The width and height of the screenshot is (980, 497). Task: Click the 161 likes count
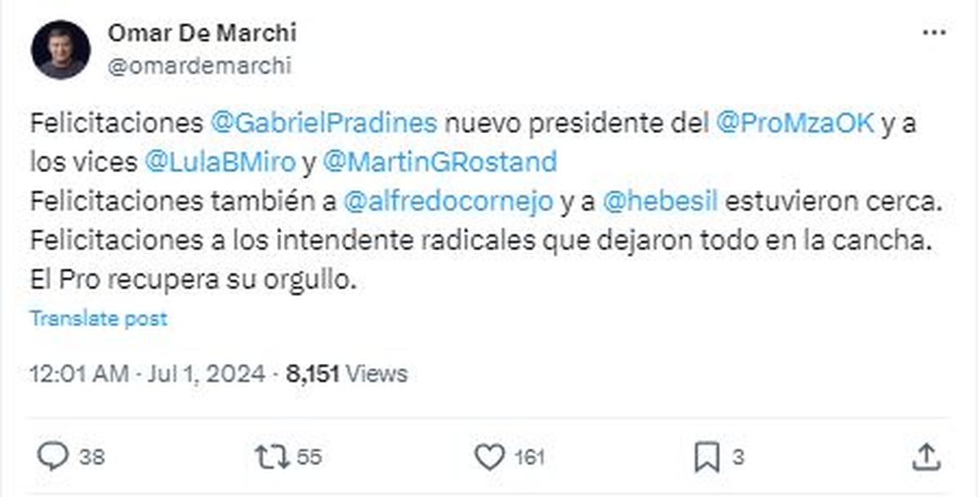click(529, 457)
